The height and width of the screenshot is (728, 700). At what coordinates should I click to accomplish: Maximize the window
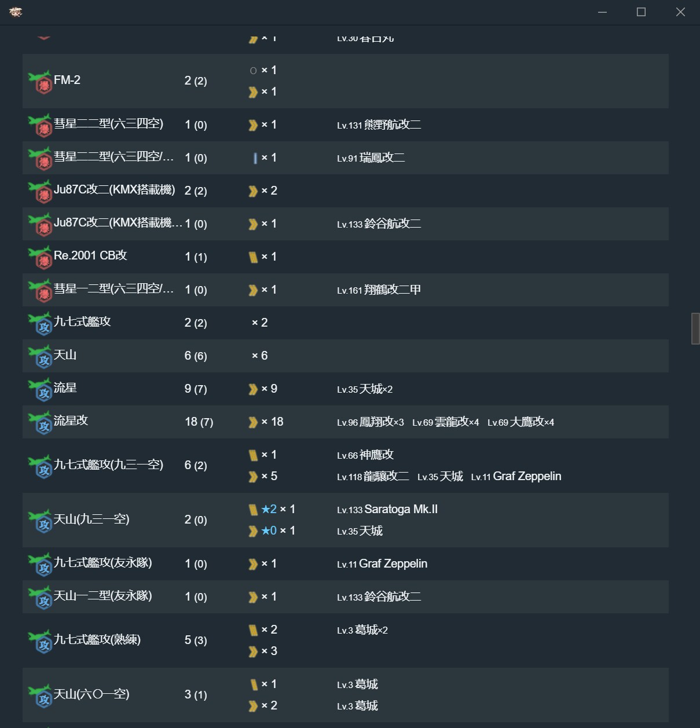tap(641, 12)
